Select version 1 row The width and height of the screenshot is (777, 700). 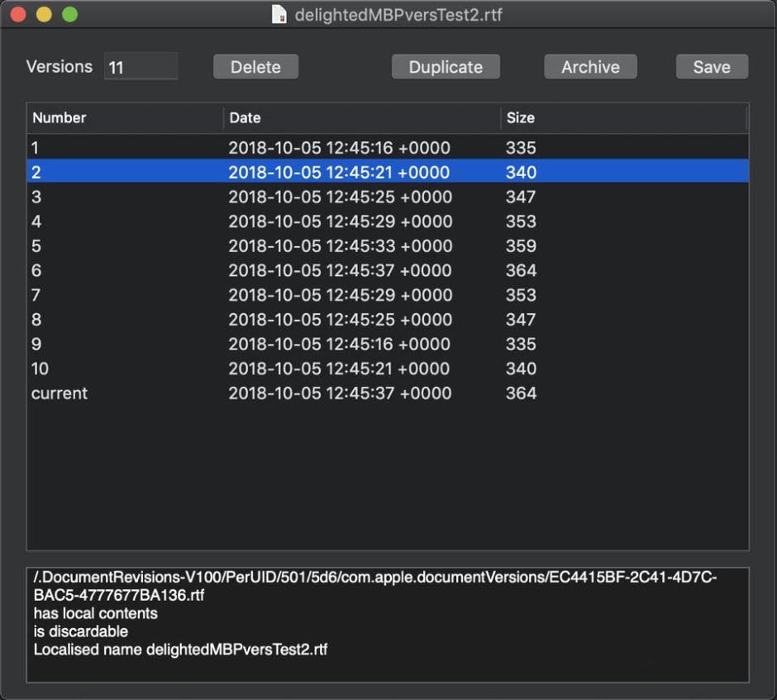(387, 148)
